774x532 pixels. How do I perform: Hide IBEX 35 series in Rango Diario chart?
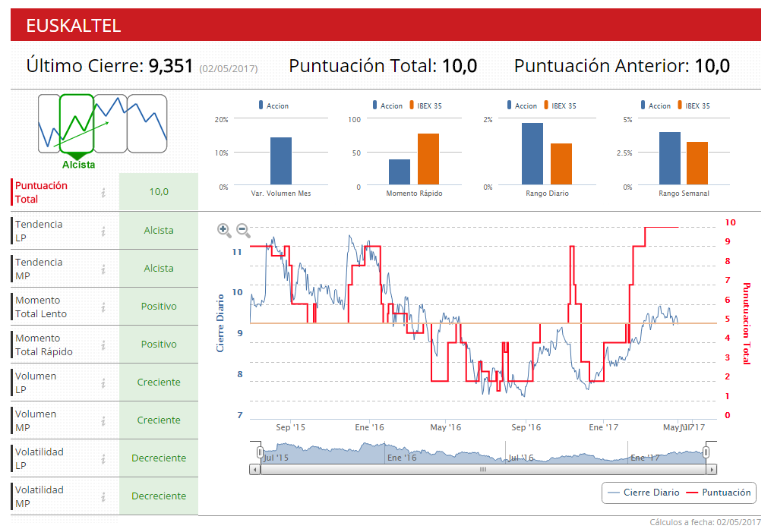point(558,106)
